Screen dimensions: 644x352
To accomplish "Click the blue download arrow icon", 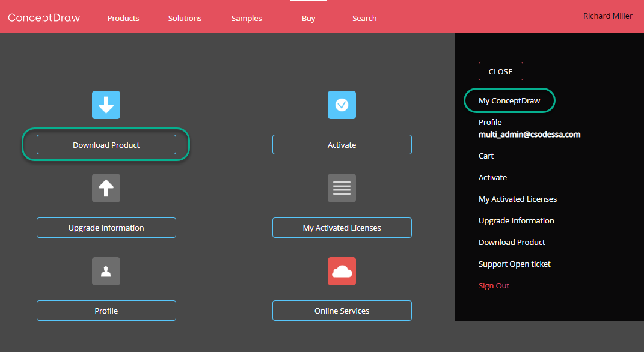I will click(x=106, y=105).
